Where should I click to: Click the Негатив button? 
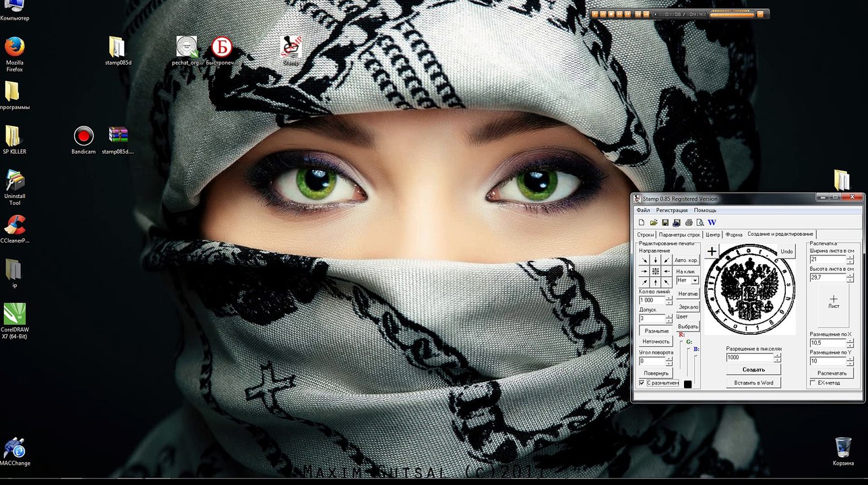tap(687, 294)
